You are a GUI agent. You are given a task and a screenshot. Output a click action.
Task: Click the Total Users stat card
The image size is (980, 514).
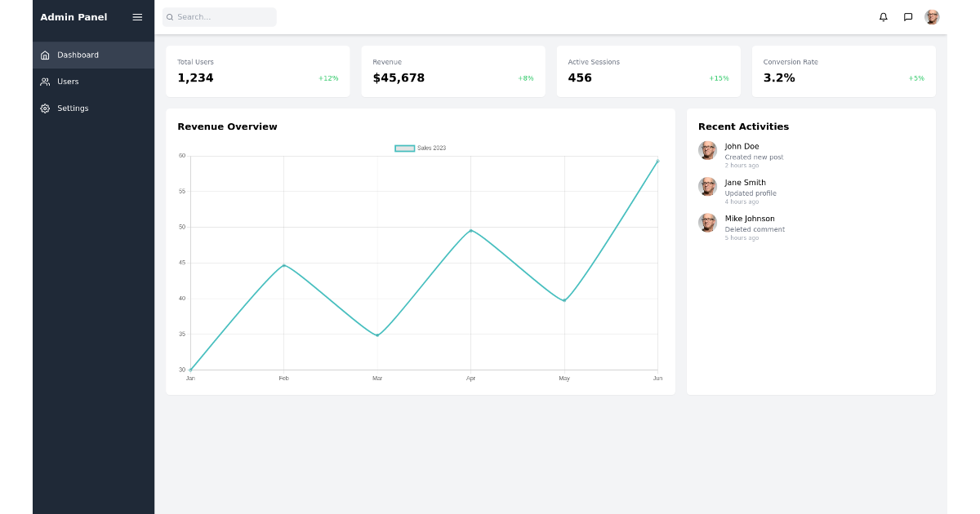point(257,71)
